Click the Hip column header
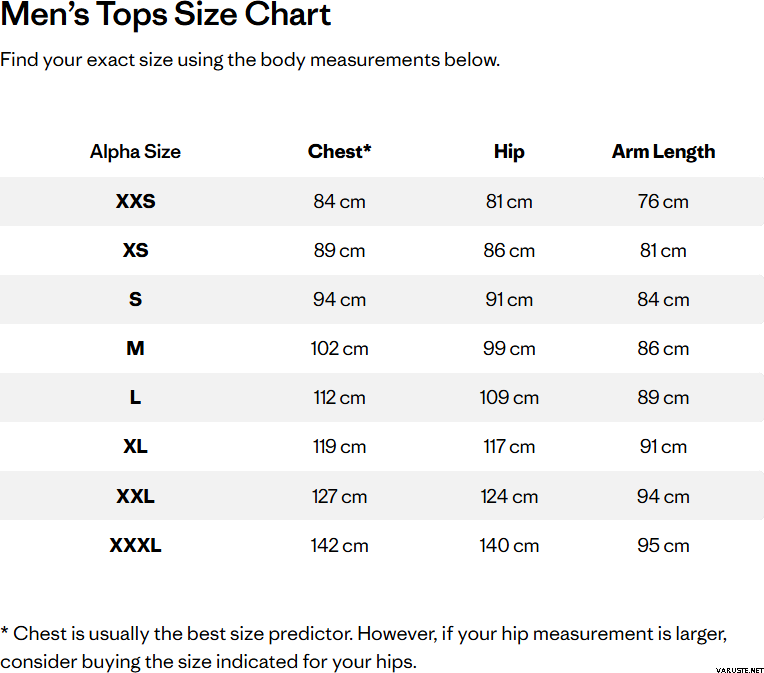 coord(509,152)
